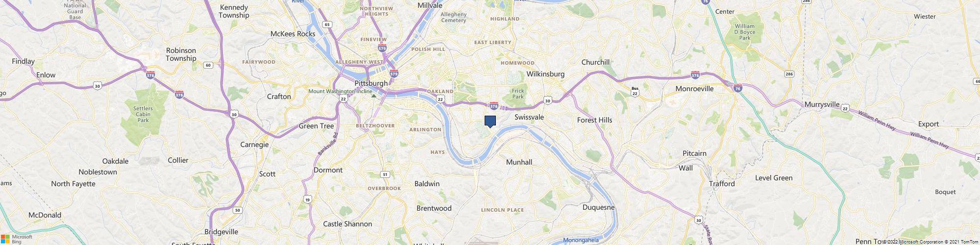Click the I-579 shield near Pittsburgh
This screenshot has height=245, width=980.
pyautogui.click(x=394, y=73)
